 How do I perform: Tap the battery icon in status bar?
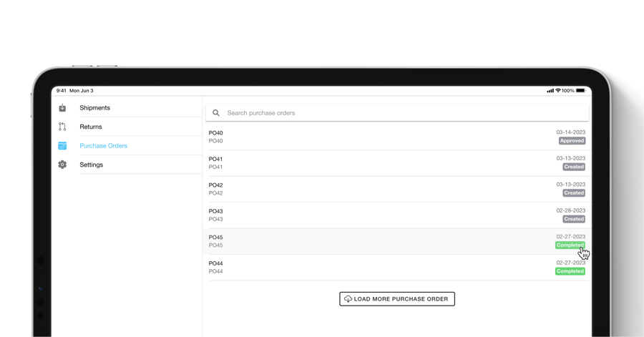580,91
